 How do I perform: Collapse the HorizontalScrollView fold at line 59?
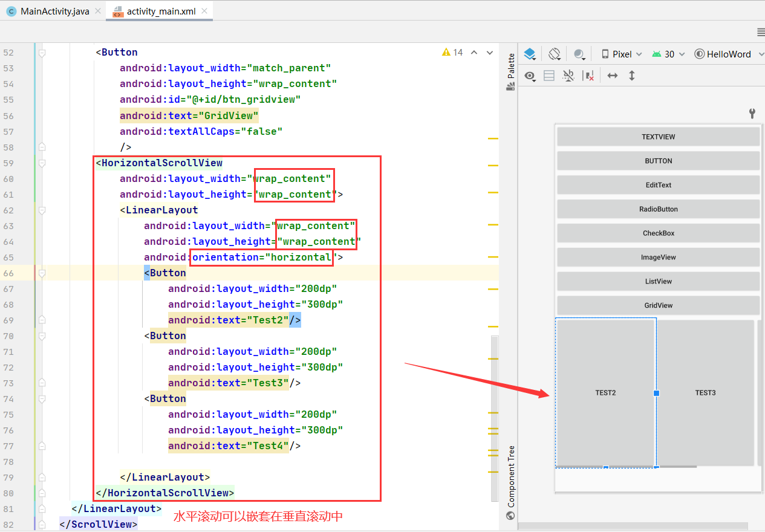(42, 163)
